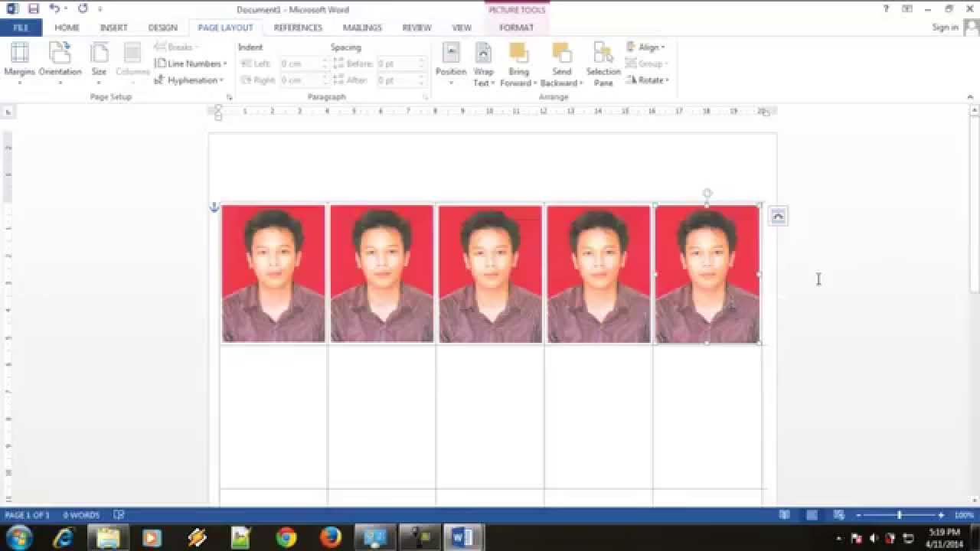Switch to Web Layout view
The width and height of the screenshot is (980, 551).
coord(838,515)
